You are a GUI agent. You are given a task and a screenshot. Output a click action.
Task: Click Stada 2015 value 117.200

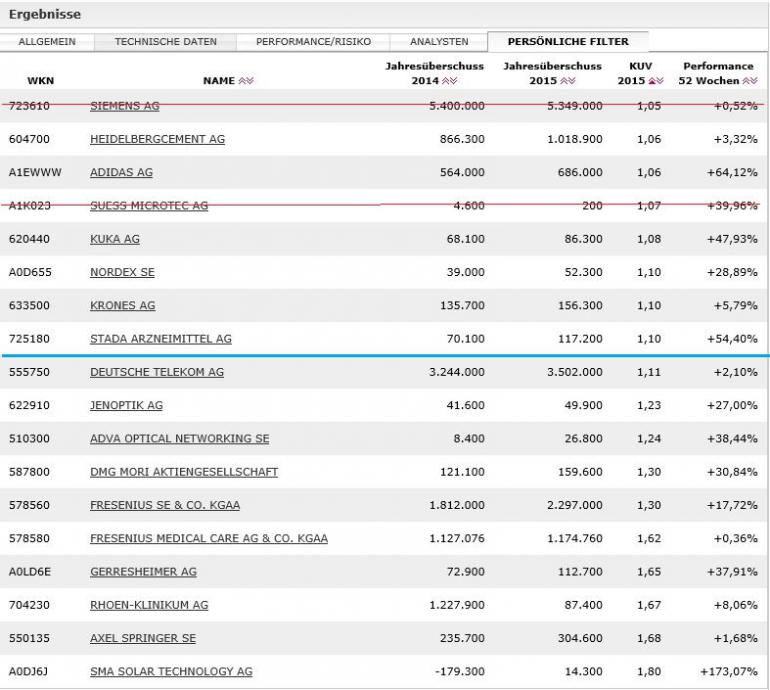coord(580,339)
